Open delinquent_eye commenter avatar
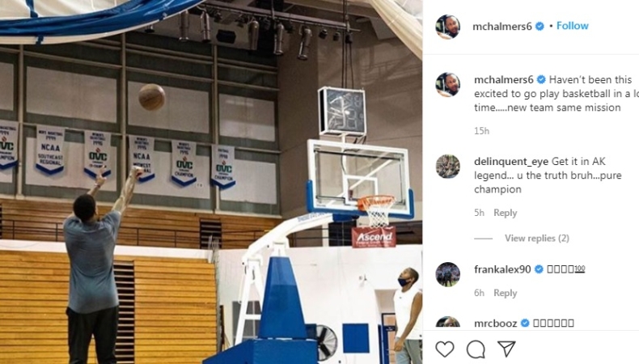Screen dimensions: 639x364 (x=448, y=167)
